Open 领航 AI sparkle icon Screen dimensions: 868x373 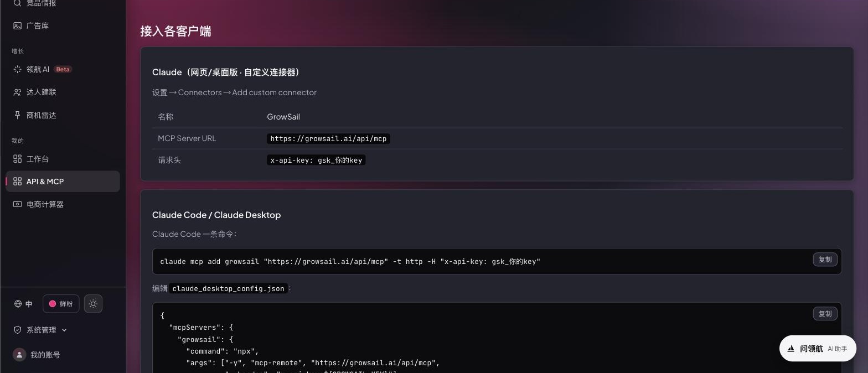(x=17, y=69)
